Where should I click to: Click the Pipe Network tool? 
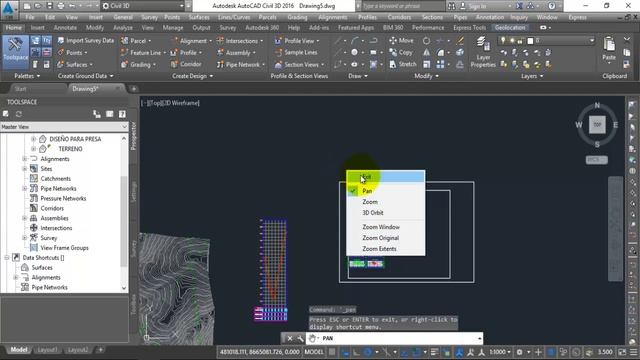coord(240,64)
